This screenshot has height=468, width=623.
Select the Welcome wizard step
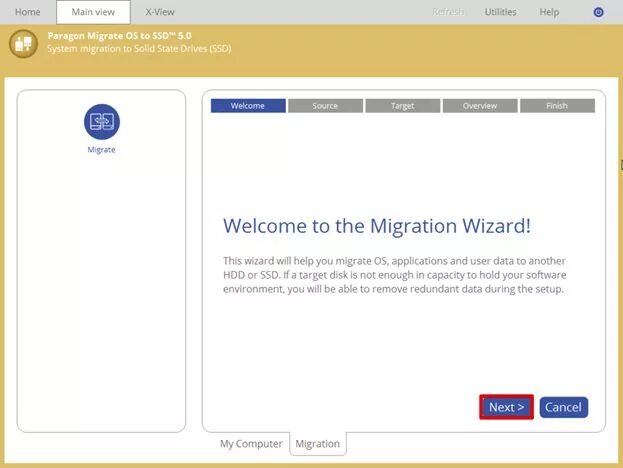[x=248, y=106]
